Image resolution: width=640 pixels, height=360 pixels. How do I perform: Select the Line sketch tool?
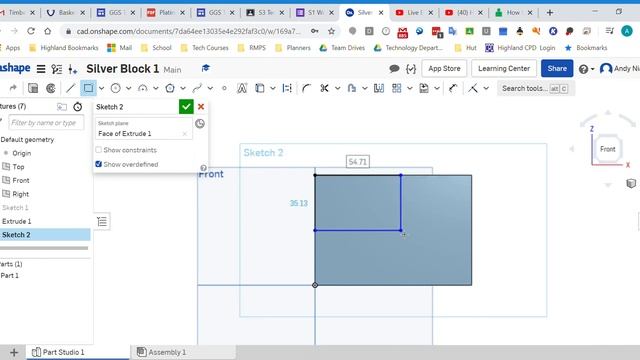[71, 88]
